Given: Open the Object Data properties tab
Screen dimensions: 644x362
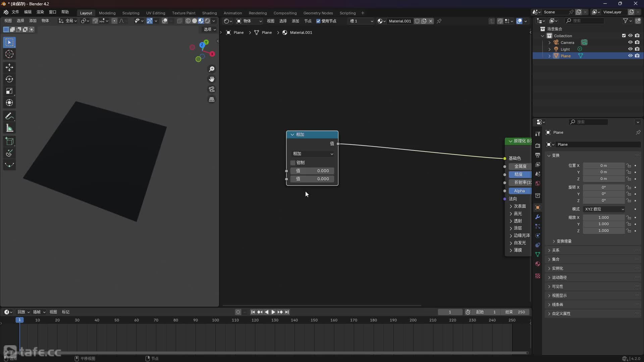Looking at the screenshot, I should click(538, 254).
